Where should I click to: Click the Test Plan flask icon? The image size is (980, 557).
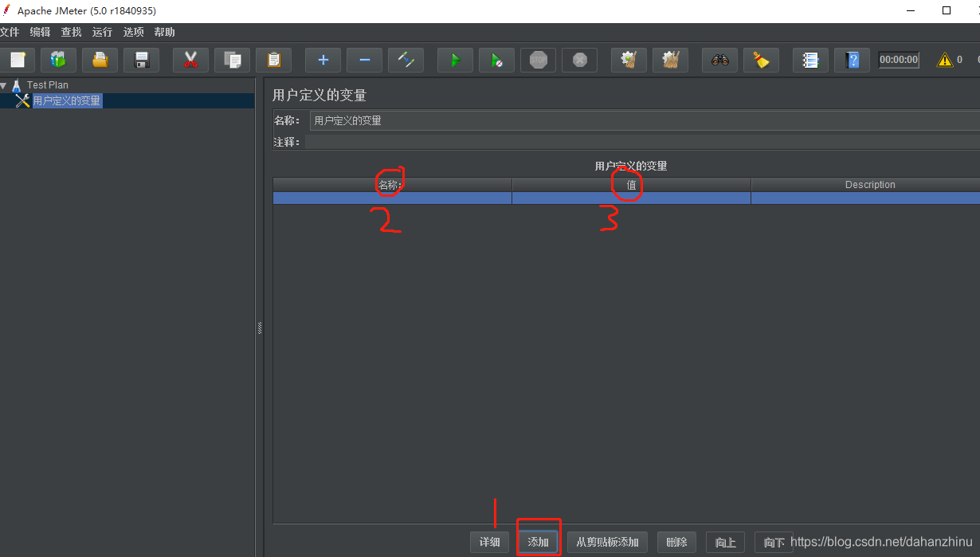(16, 85)
